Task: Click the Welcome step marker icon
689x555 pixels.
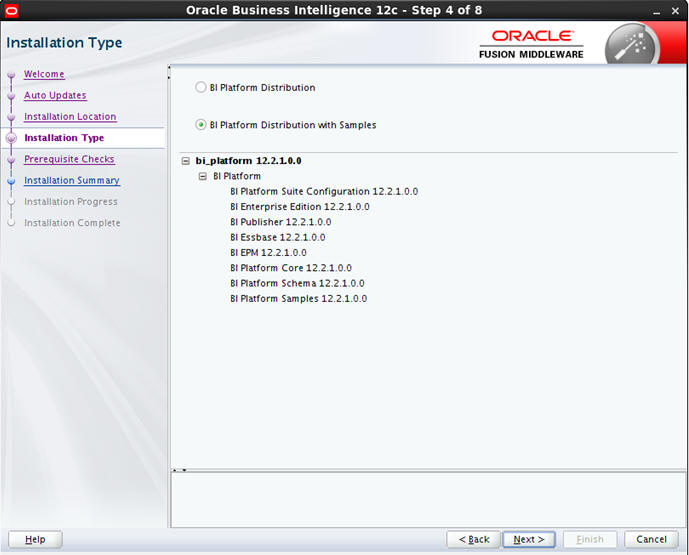Action: [11, 75]
